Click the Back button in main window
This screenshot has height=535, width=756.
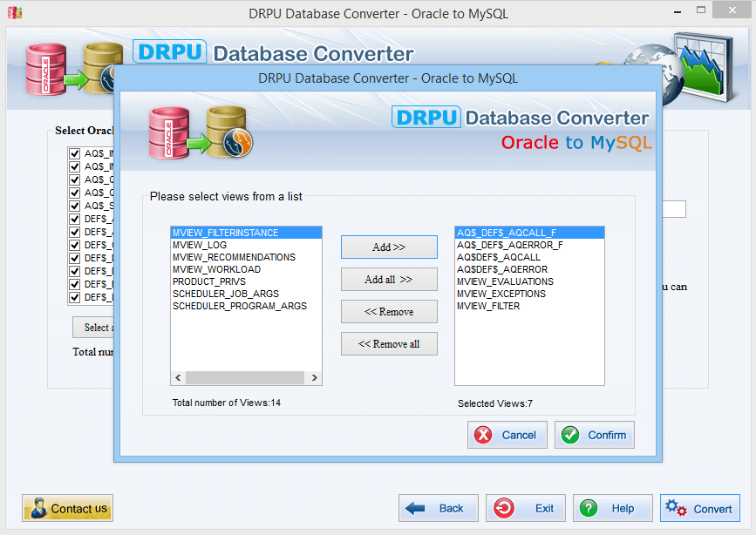click(x=439, y=508)
